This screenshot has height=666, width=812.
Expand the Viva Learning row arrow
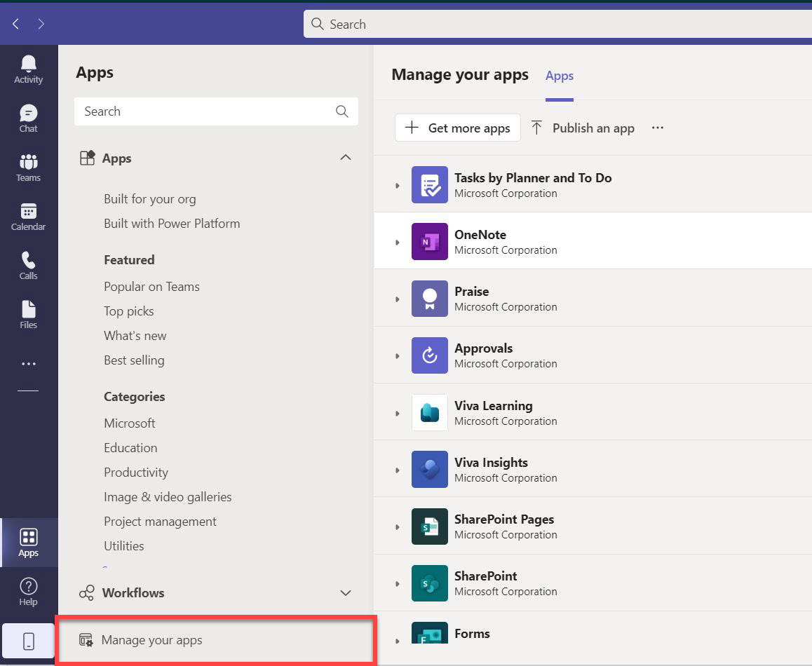397,414
